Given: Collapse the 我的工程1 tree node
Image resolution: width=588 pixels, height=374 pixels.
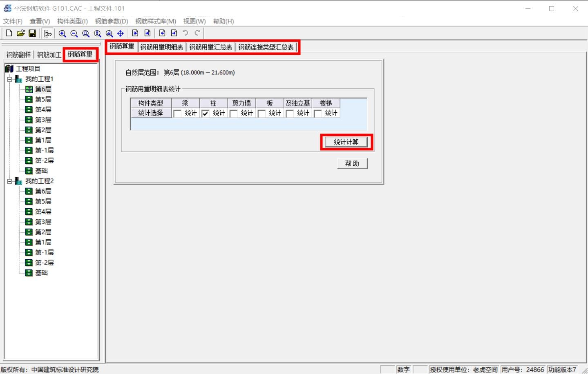Looking at the screenshot, I should (9, 79).
